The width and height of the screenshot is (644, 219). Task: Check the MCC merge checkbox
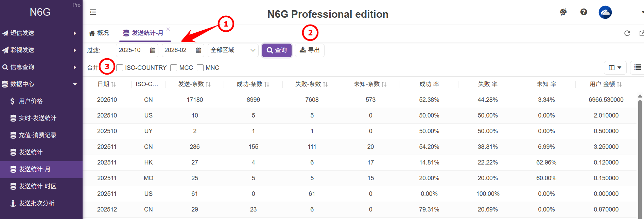174,68
